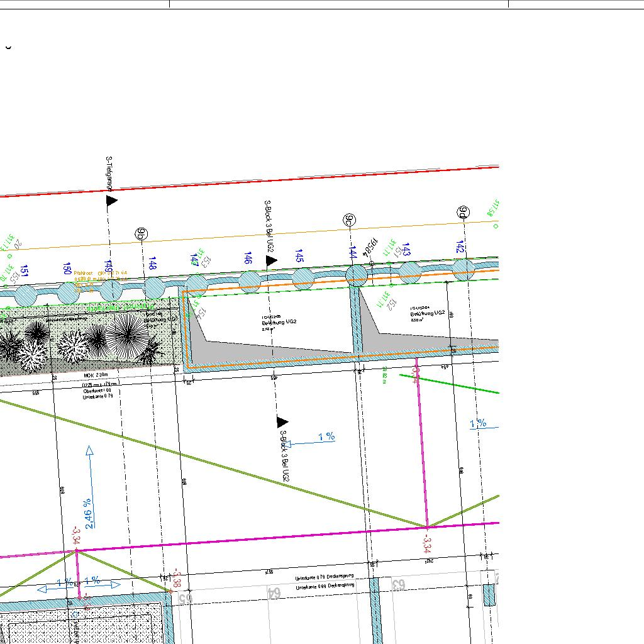The image size is (644, 644).
Task: Click the large tree symbol in planting bed
Action: tap(128, 334)
